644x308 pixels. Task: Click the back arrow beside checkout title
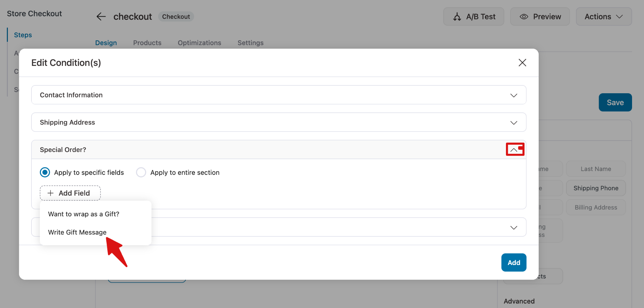click(x=101, y=17)
